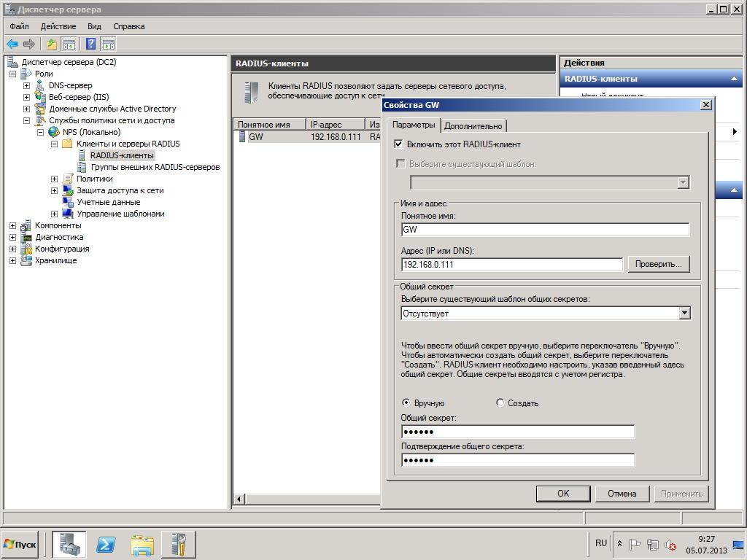This screenshot has height=560, width=747.
Task: Click the Конфигурация node icon
Action: tap(26, 249)
